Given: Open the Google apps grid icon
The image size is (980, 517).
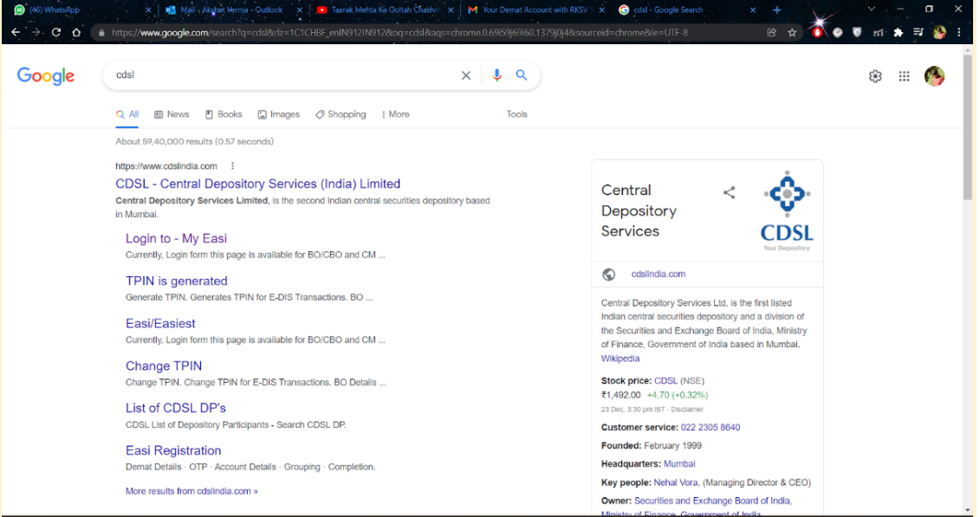Looking at the screenshot, I should [904, 76].
